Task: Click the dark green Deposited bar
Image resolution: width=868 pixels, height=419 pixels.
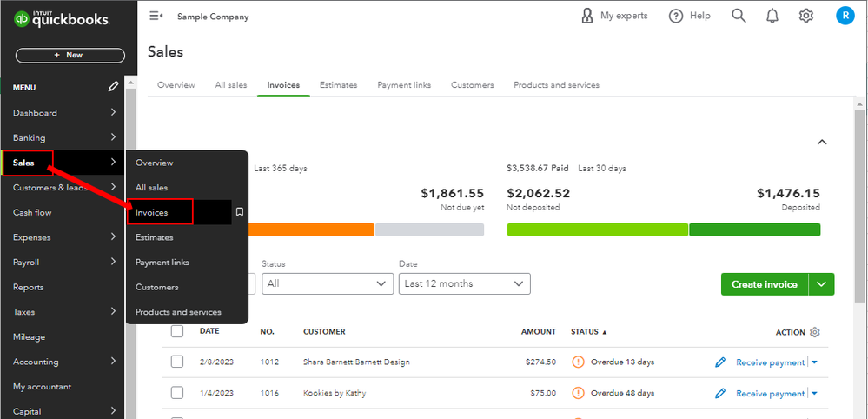Action: [x=754, y=229]
